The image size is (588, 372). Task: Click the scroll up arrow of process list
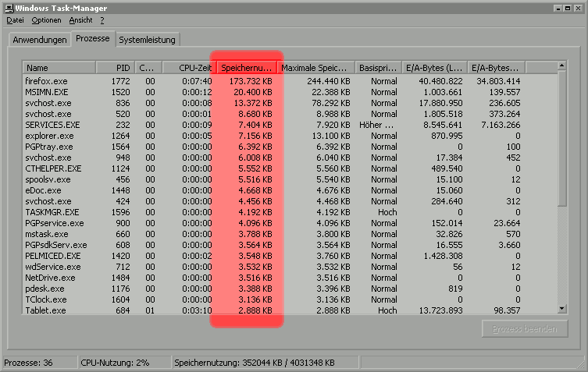click(x=561, y=66)
